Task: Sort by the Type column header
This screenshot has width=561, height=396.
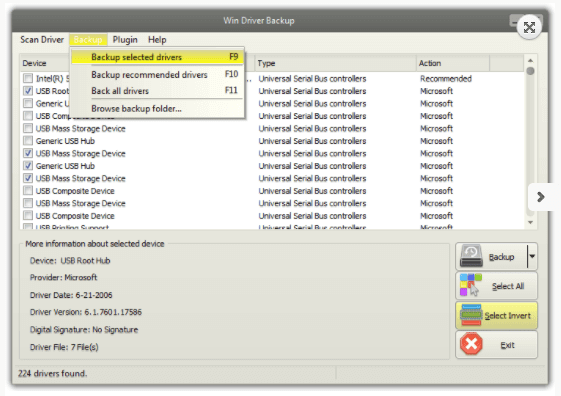Action: pyautogui.click(x=336, y=63)
